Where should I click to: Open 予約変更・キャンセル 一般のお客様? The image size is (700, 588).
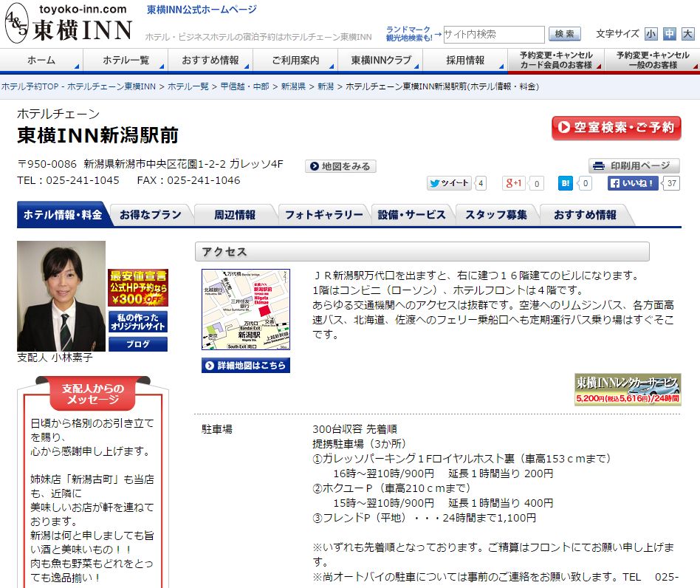click(653, 61)
